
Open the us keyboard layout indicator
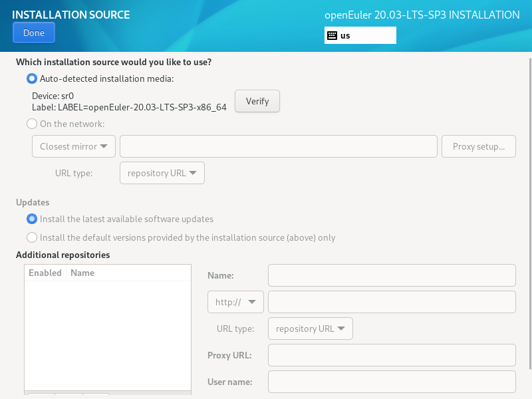(360, 35)
